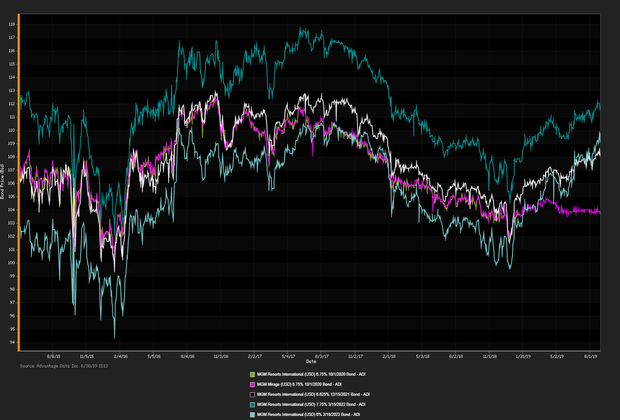This screenshot has height=420, width=620.
Task: Click y-axis value 100
Action: pos(11,263)
